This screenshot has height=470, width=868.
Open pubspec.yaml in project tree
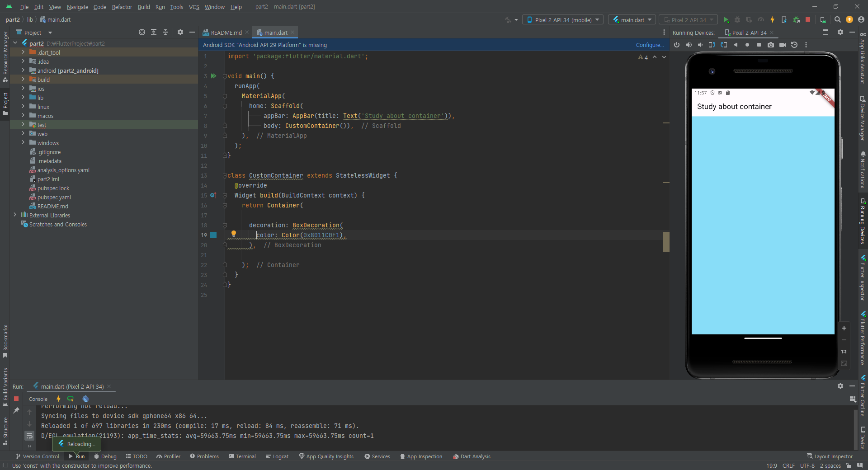54,197
